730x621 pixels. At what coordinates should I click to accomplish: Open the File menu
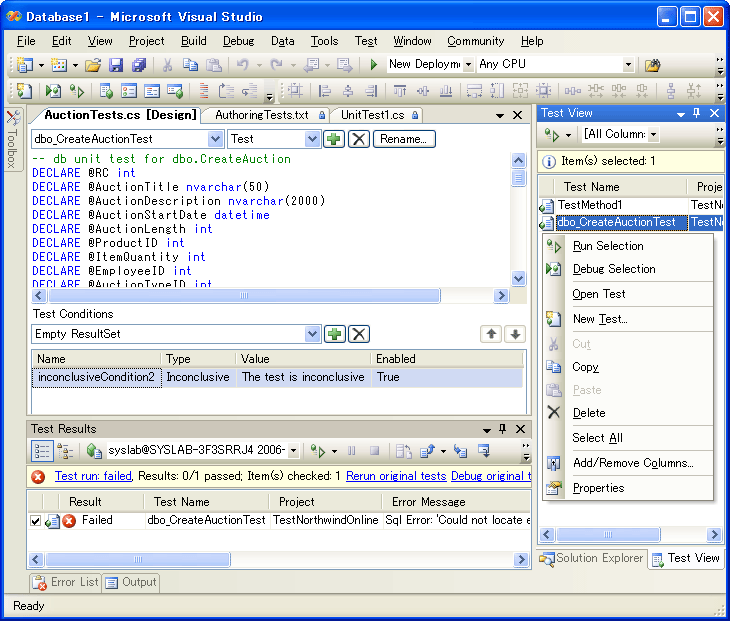[x=26, y=41]
